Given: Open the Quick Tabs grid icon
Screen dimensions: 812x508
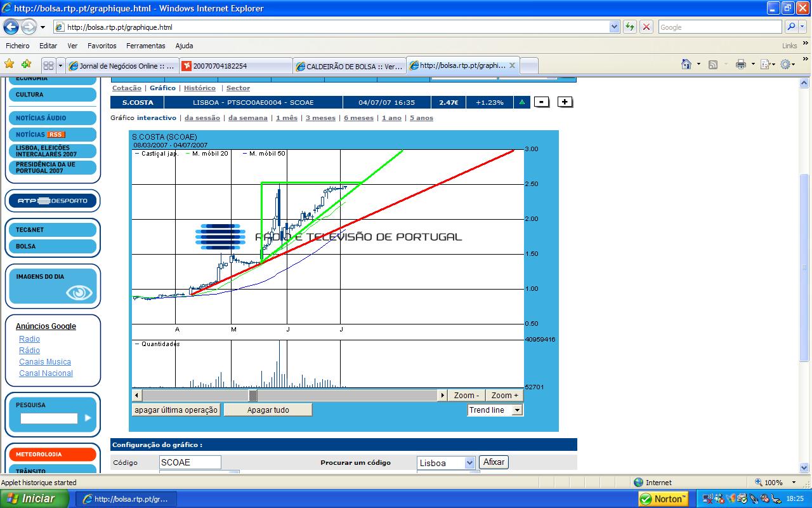Looking at the screenshot, I should (x=48, y=65).
